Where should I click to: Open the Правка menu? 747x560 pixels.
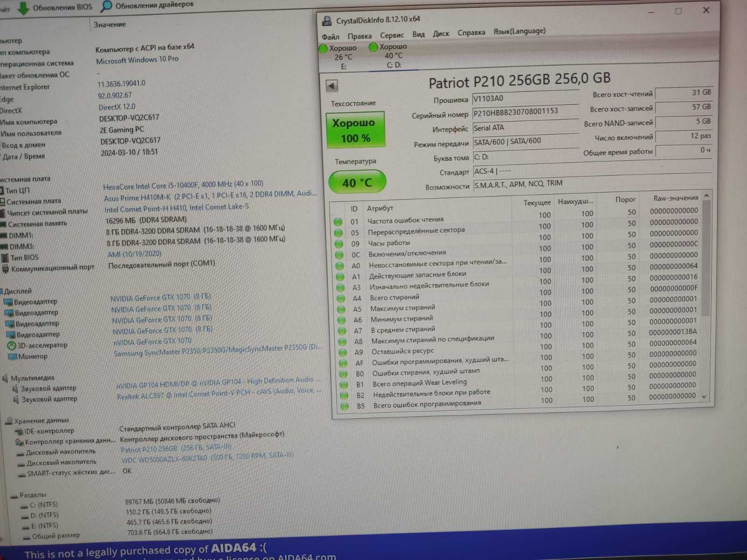[x=359, y=36]
